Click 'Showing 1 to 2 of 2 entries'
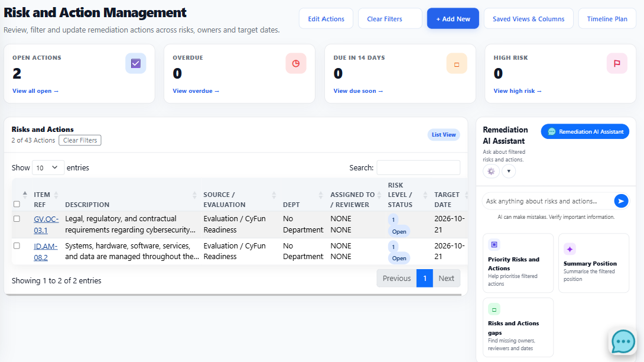Viewport: 644px width, 362px height. pos(56,280)
